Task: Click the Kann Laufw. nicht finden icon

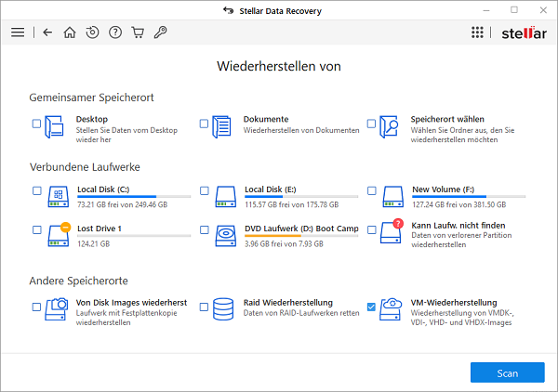Action: coord(392,231)
